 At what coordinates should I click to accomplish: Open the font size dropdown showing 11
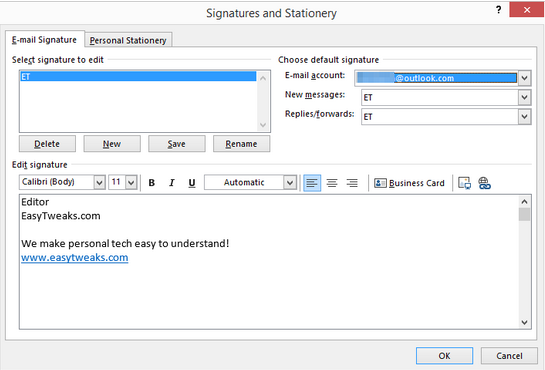pos(131,182)
